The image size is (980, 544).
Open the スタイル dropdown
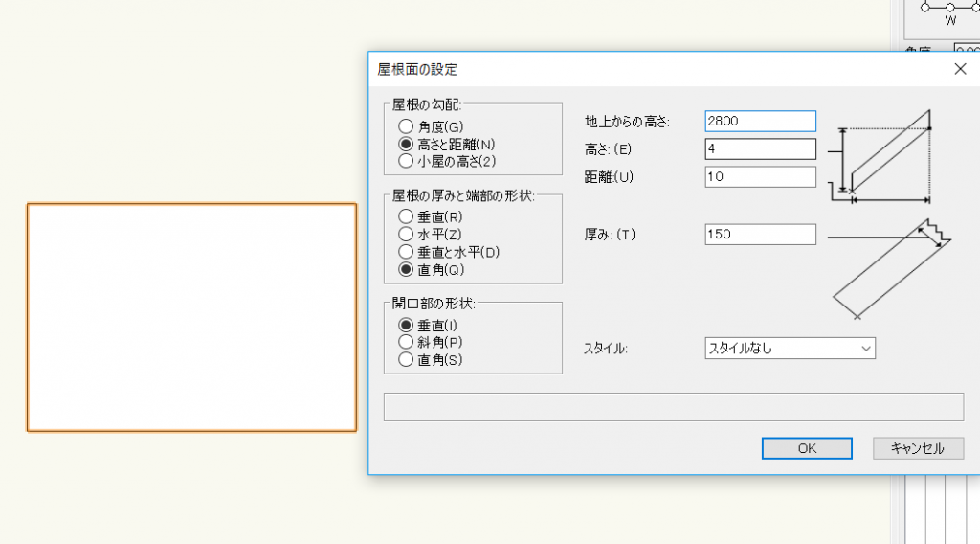click(x=790, y=349)
